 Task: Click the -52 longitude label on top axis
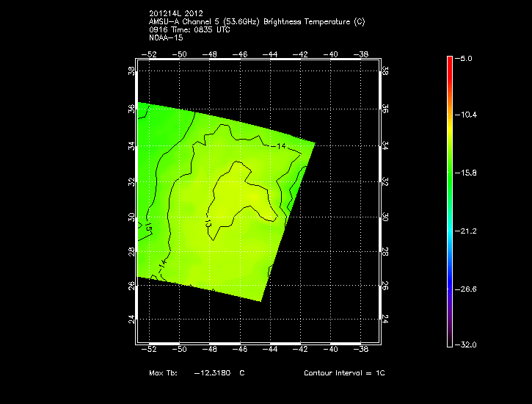coord(151,54)
